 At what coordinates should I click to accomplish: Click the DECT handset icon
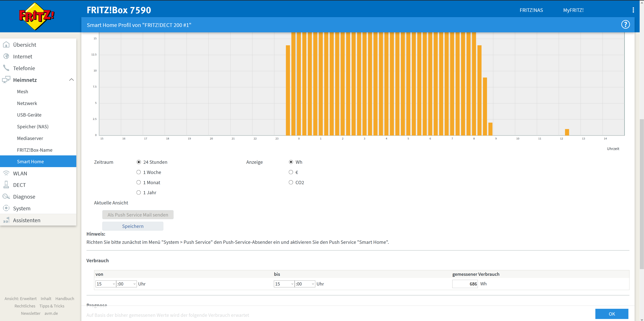pyautogui.click(x=6, y=185)
